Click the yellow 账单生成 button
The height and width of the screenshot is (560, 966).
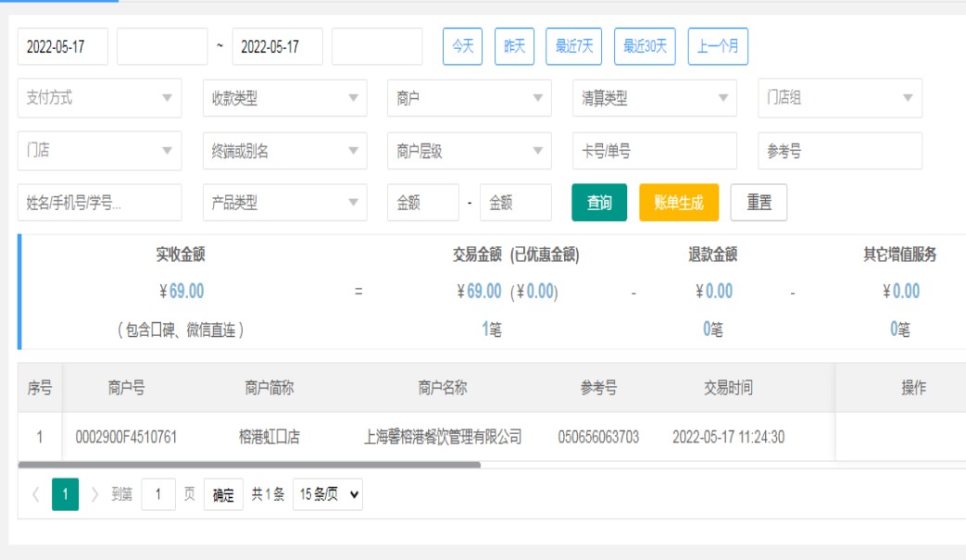(x=678, y=203)
